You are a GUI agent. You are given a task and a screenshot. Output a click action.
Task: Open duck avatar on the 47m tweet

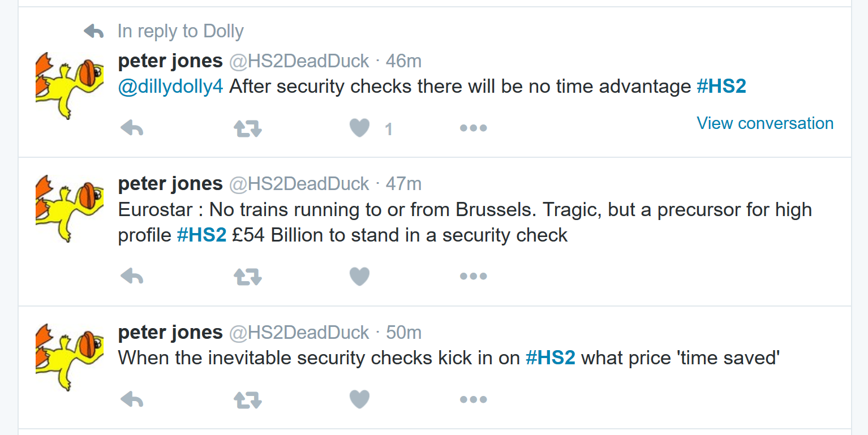pos(69,208)
